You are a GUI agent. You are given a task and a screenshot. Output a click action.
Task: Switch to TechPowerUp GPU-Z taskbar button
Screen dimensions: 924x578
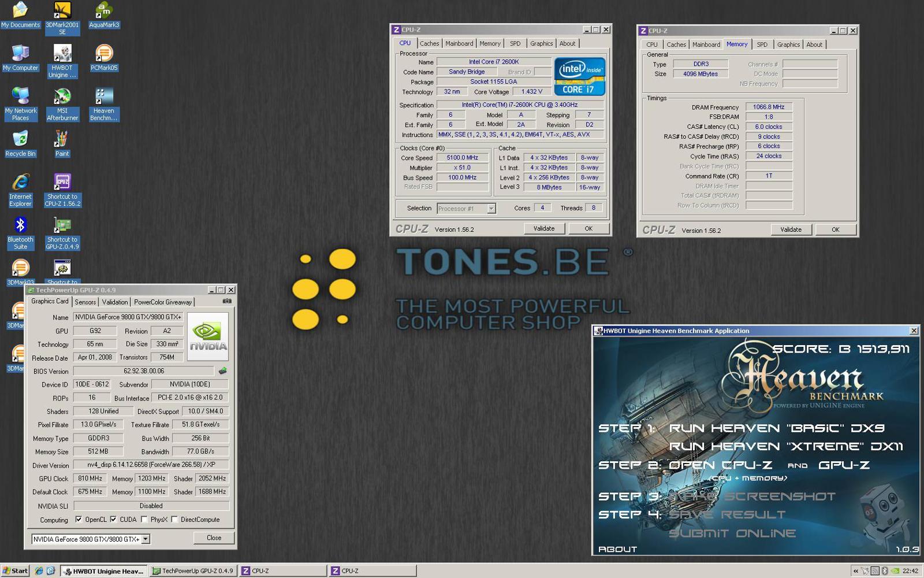point(192,570)
